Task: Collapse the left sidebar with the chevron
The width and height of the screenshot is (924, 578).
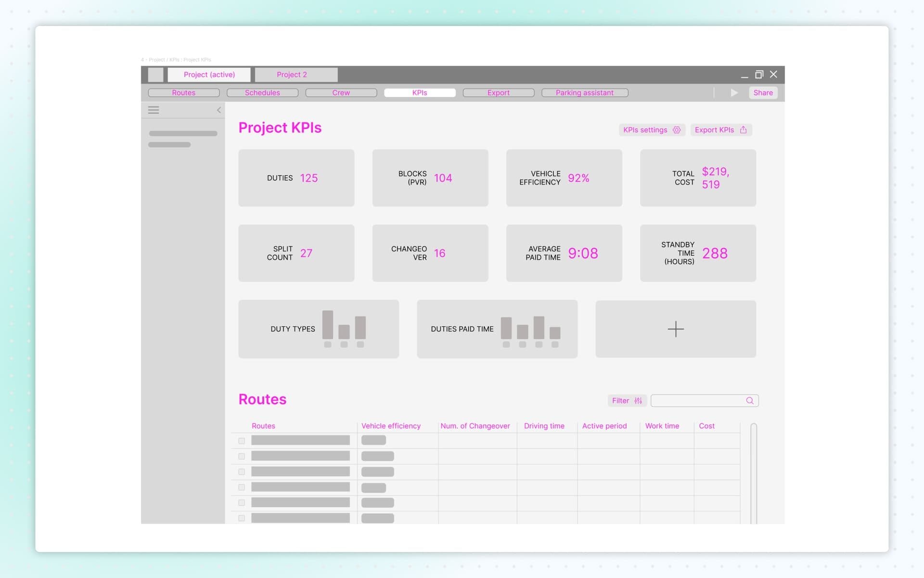Action: tap(219, 110)
